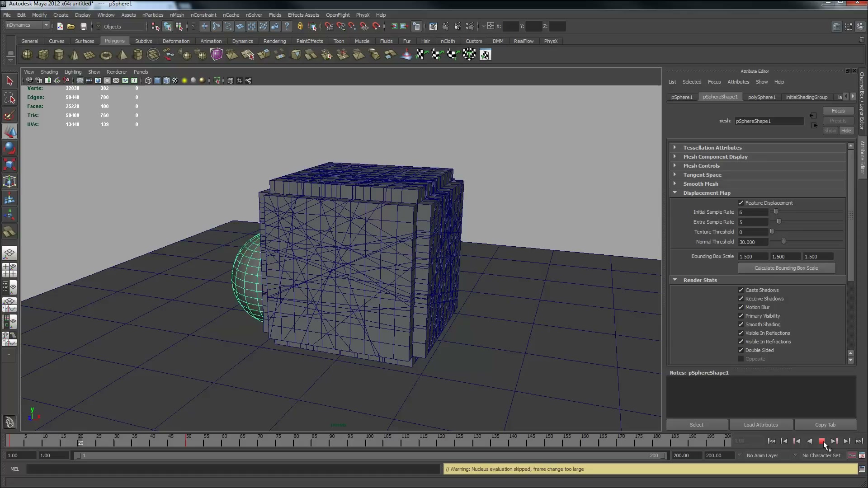Click the Focus button beside mesh name
The width and height of the screenshot is (868, 488).
click(x=838, y=111)
